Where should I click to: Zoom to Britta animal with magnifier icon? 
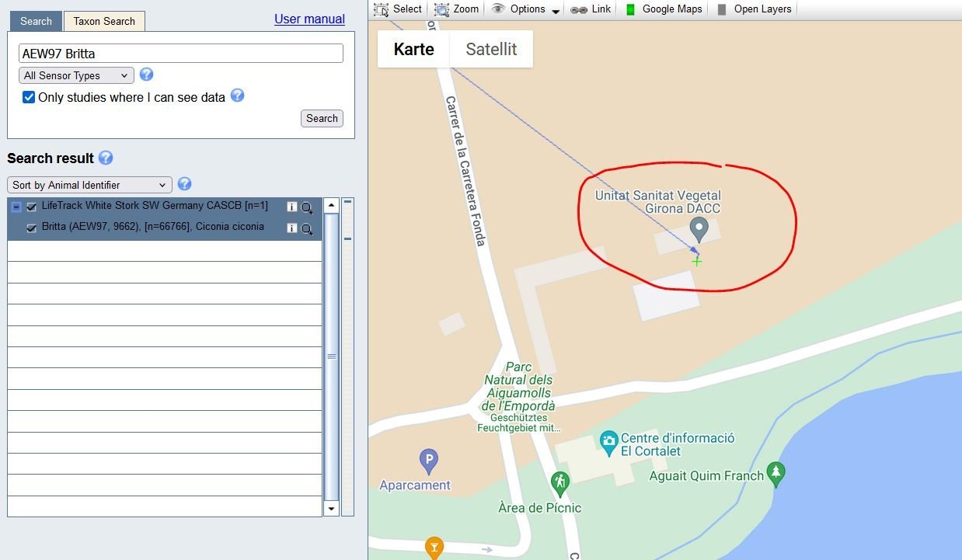307,229
